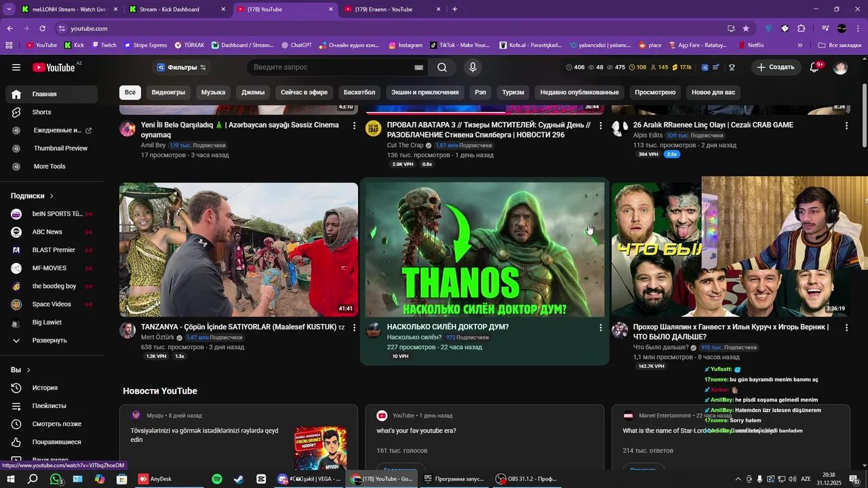Click Mert Öztürk channel avatar
The height and width of the screenshot is (488, 868).
127,331
